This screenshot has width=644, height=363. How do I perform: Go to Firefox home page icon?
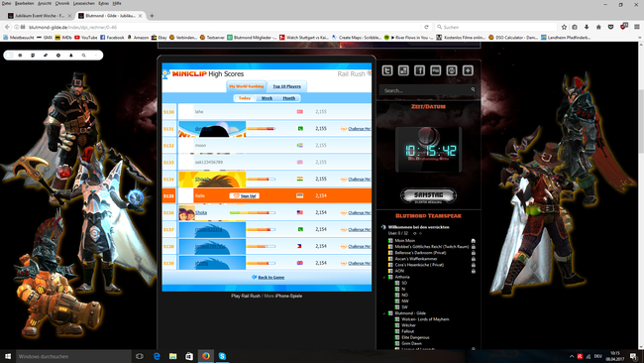598,27
